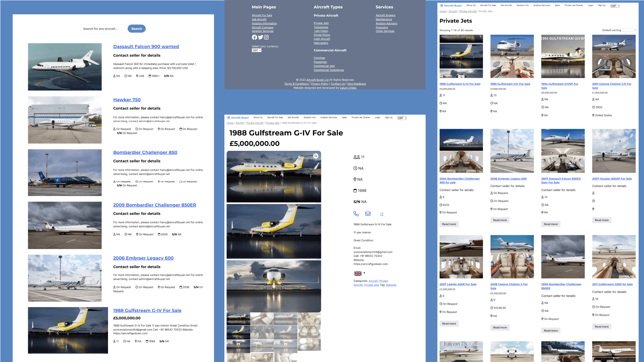This screenshot has width=644, height=362.
Task: Click Read more under 2004 Bombardier Challenger 300
Action: [x=449, y=224]
